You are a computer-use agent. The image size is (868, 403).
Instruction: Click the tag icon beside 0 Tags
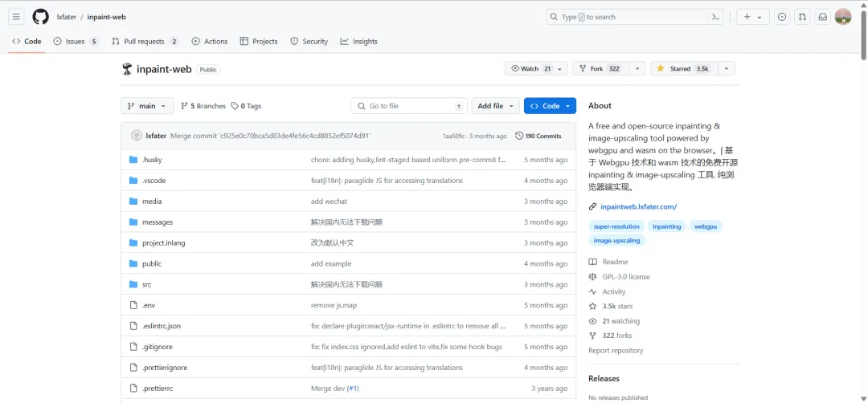click(x=235, y=106)
